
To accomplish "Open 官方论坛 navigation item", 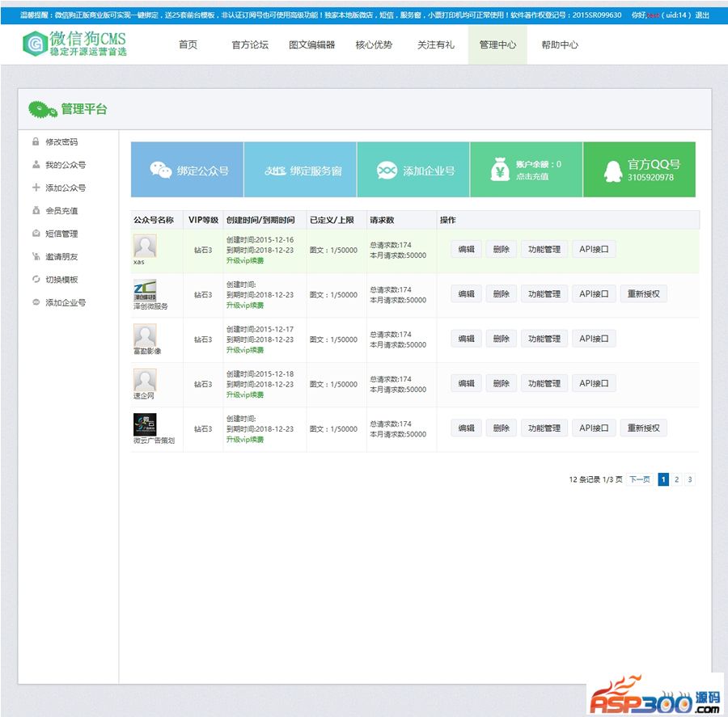I will tap(250, 44).
